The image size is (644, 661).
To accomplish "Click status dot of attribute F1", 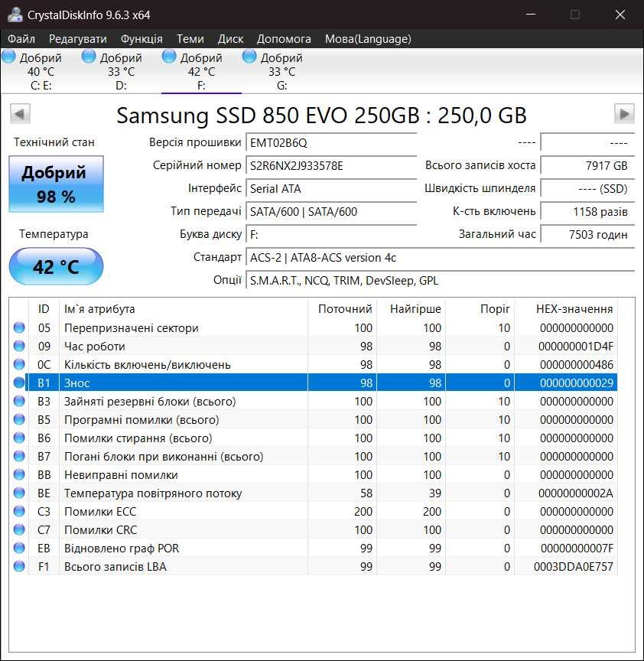I will tap(19, 567).
